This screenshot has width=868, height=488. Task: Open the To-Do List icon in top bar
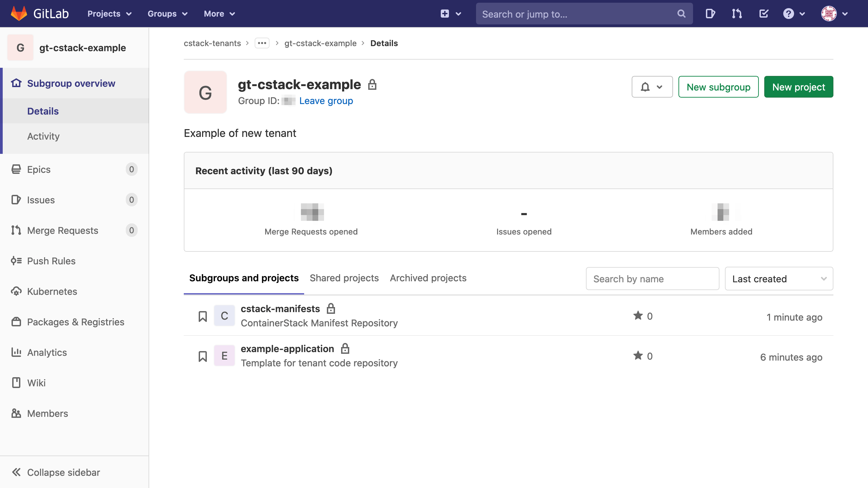point(764,14)
